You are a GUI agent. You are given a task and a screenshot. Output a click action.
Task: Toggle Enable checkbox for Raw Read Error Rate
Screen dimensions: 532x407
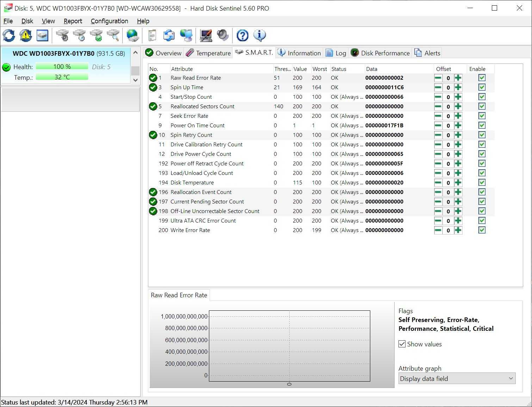tap(482, 78)
